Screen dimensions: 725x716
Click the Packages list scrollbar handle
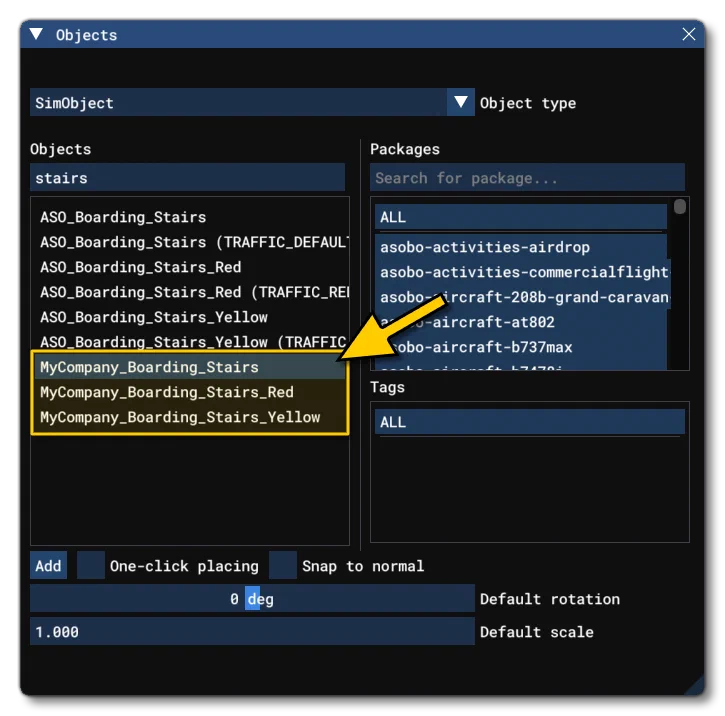point(679,207)
